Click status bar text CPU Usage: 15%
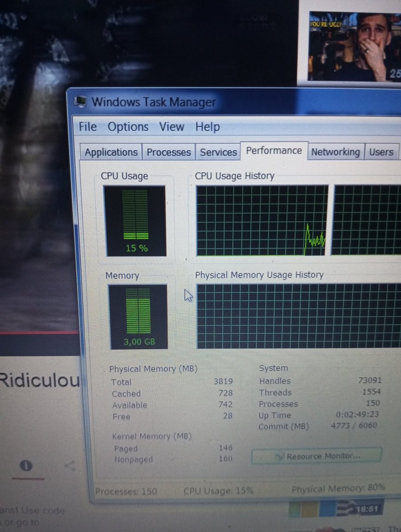401x532 pixels. [x=218, y=490]
